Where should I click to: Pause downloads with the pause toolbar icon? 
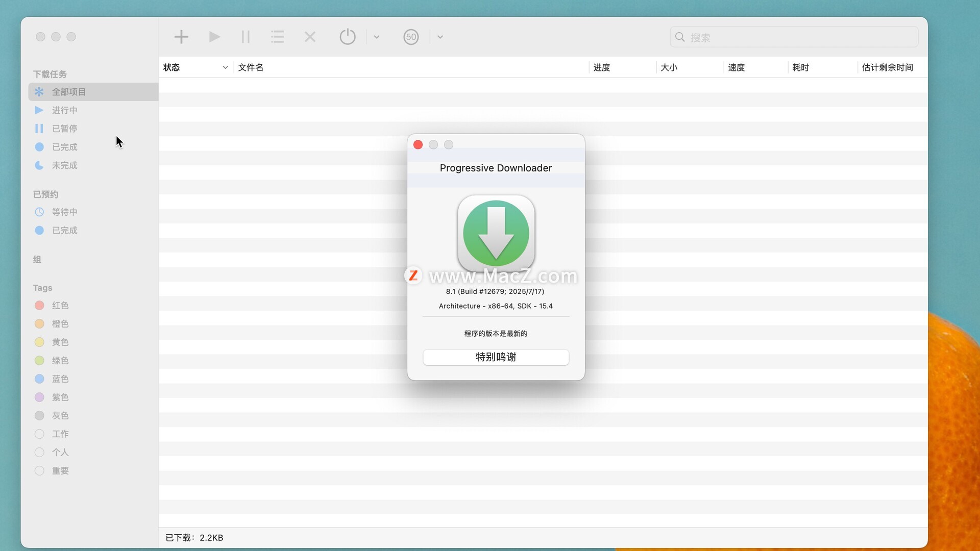pos(246,37)
